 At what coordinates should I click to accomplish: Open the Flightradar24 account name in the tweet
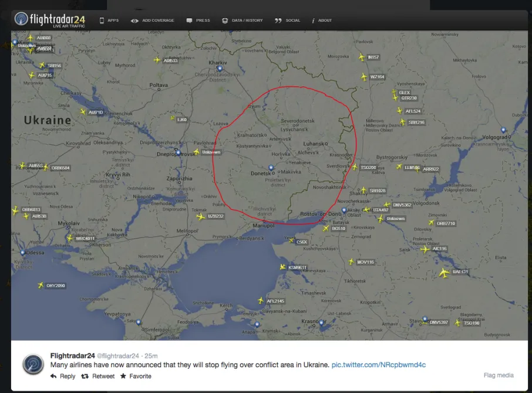tap(72, 355)
